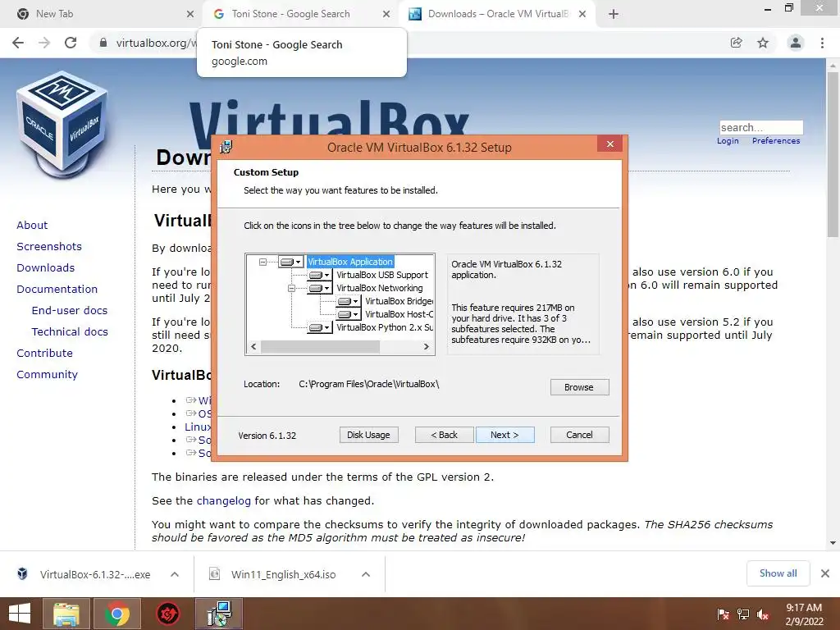
Task: Open the changelog link
Action: click(x=223, y=501)
